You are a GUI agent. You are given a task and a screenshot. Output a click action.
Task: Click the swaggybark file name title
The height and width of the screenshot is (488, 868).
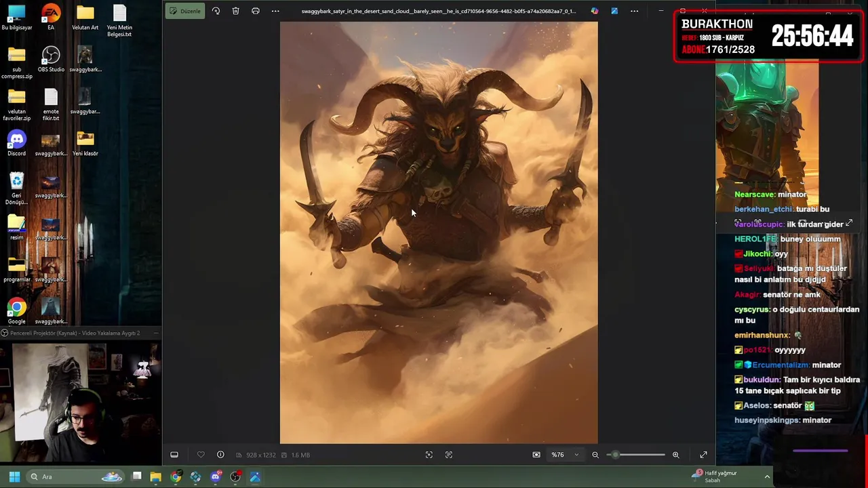click(439, 11)
